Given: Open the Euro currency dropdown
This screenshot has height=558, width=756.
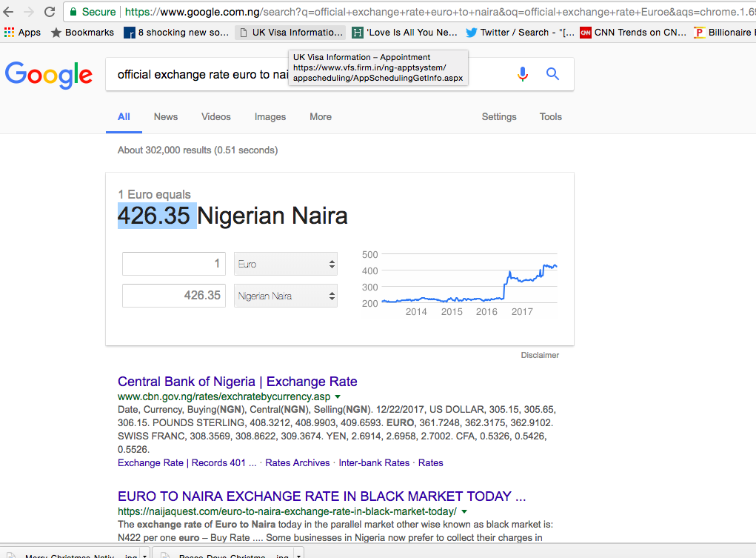Looking at the screenshot, I should point(285,264).
